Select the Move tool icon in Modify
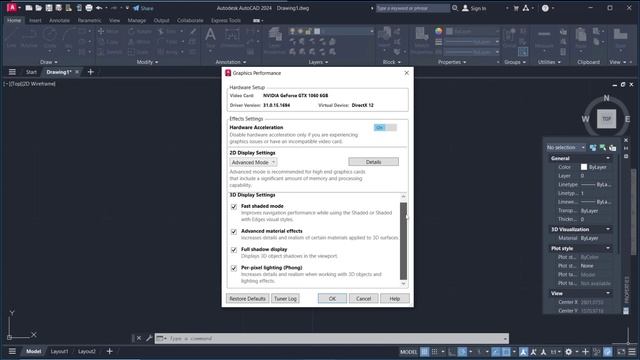 pos(101,31)
